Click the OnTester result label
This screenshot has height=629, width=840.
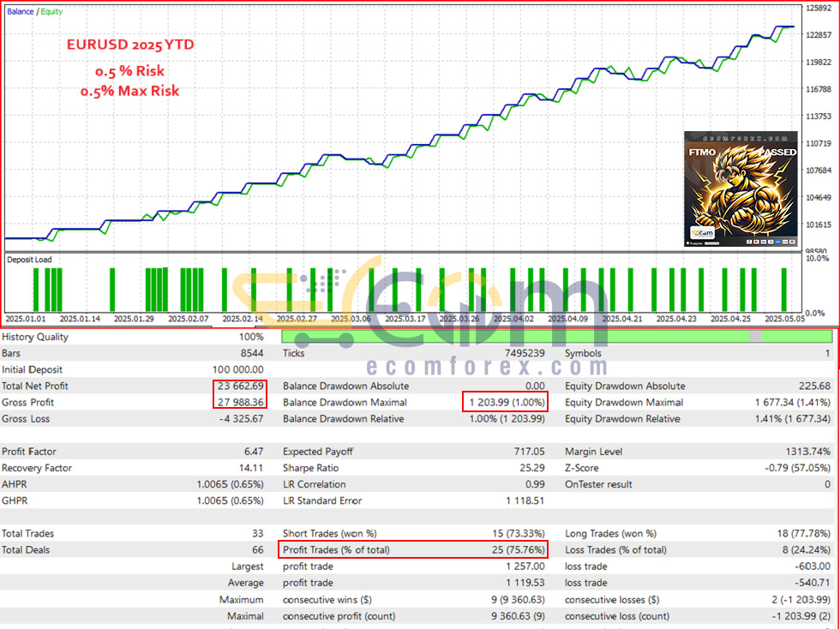coord(598,484)
